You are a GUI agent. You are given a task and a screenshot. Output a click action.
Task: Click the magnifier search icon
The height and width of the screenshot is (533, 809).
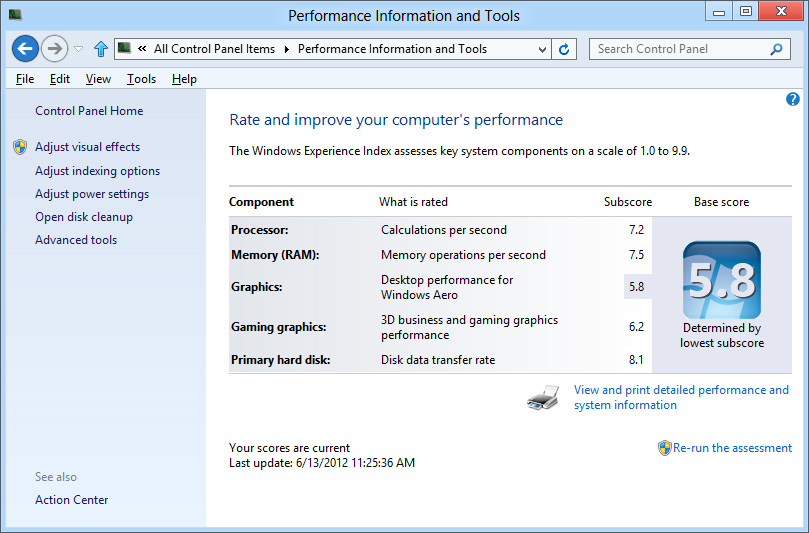776,49
